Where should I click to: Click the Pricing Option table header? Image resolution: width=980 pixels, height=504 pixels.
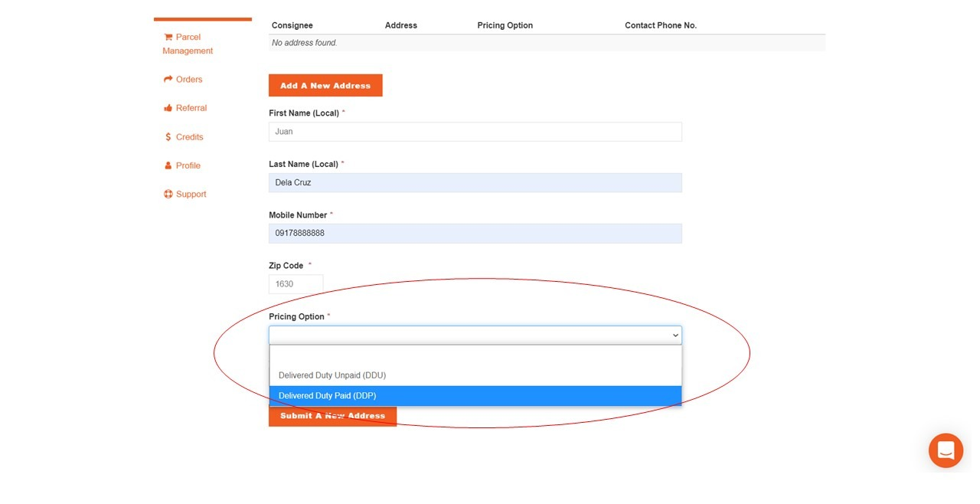click(x=505, y=25)
